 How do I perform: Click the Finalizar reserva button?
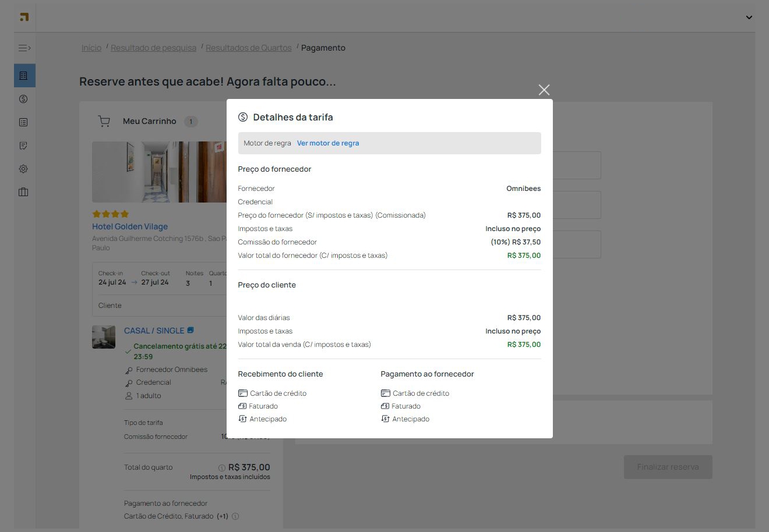coord(668,467)
